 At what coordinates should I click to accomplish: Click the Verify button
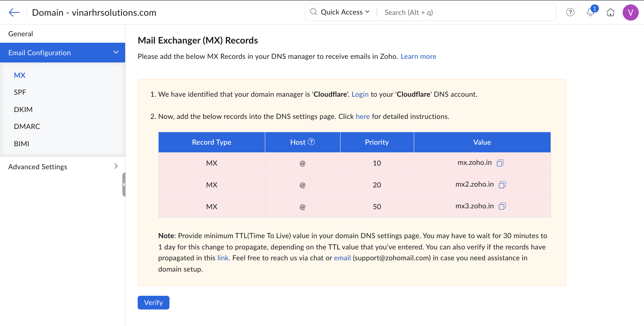click(x=153, y=303)
